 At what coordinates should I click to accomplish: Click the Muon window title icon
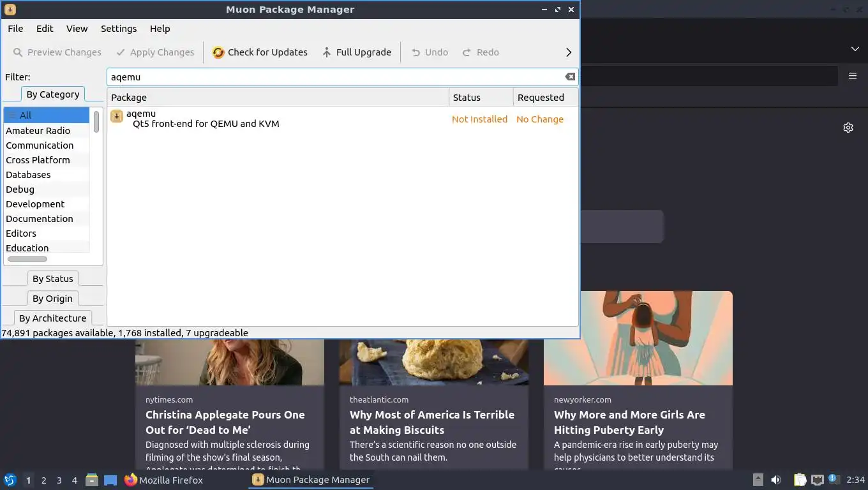(10, 10)
